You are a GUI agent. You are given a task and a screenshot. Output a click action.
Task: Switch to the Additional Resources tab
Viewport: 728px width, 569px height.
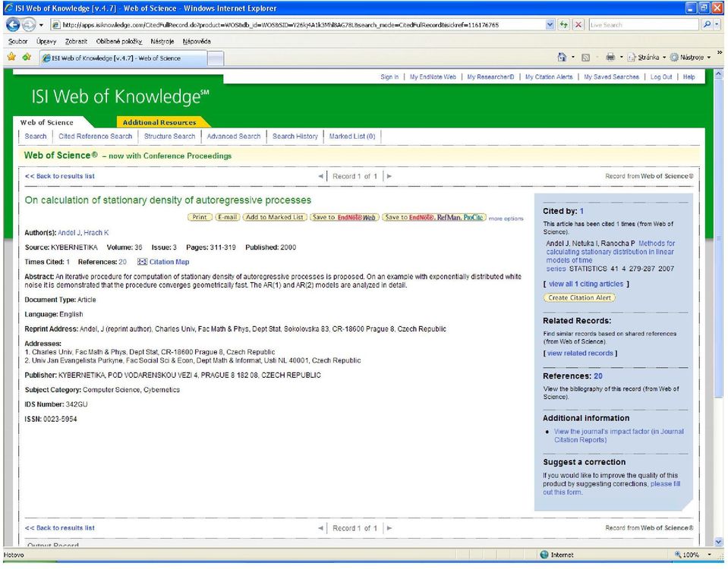159,123
